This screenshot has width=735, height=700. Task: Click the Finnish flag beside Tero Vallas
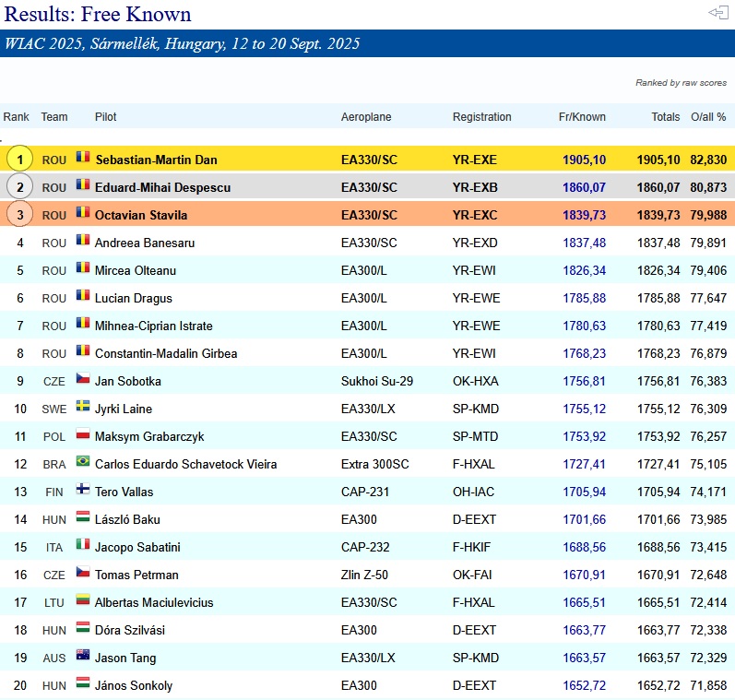tap(83, 489)
